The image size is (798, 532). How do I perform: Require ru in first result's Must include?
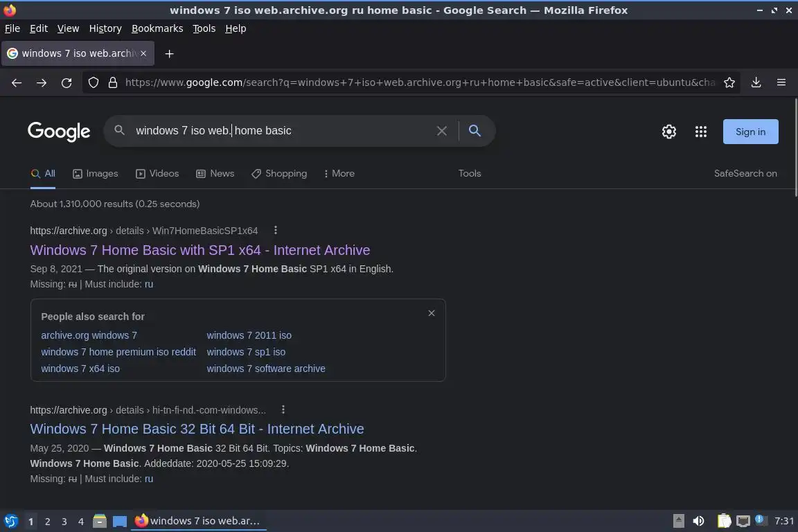149,284
